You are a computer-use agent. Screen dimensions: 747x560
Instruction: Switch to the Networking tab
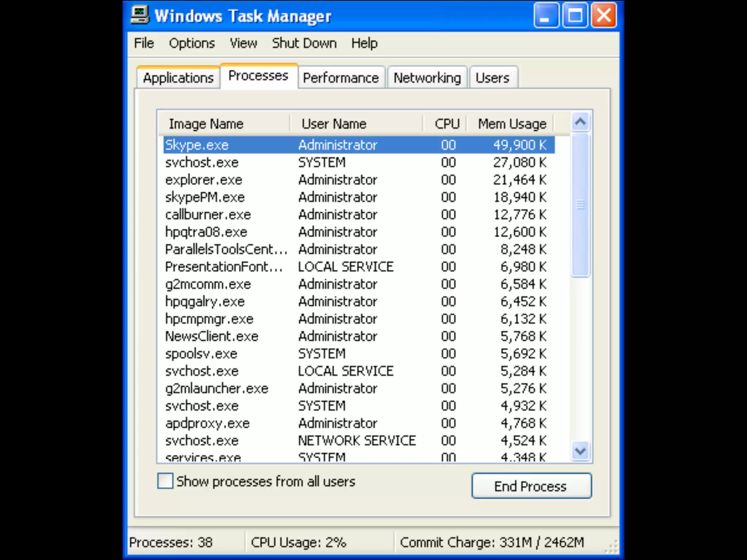(x=427, y=78)
